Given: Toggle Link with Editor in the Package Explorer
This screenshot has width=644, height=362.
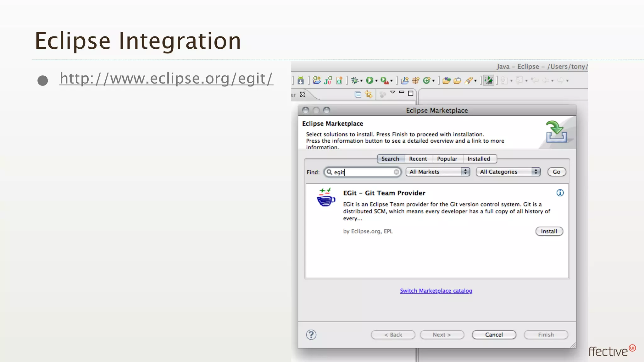Looking at the screenshot, I should tap(369, 94).
